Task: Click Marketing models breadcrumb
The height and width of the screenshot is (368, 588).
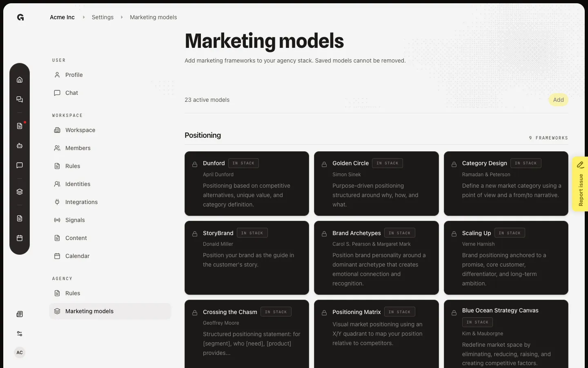Action: coord(154,17)
